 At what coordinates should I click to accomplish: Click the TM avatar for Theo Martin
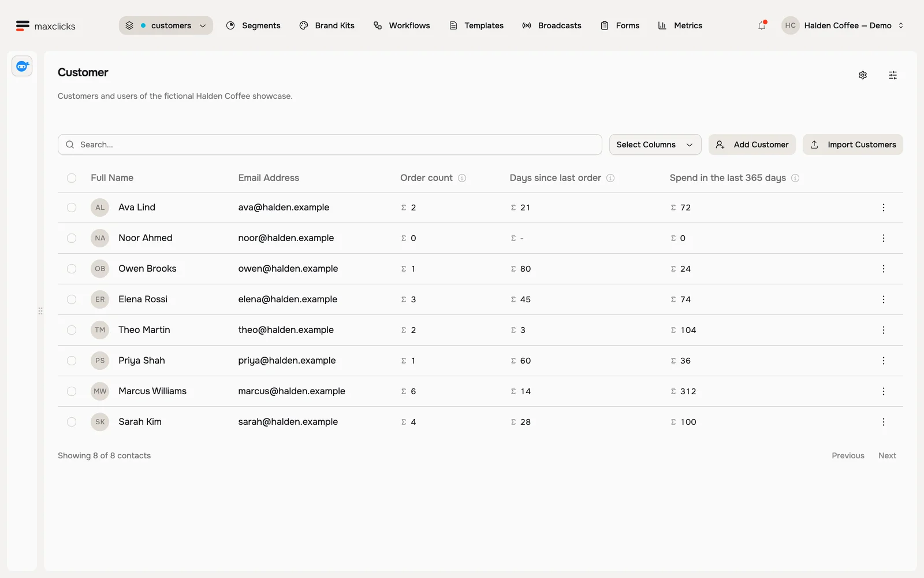pos(100,330)
